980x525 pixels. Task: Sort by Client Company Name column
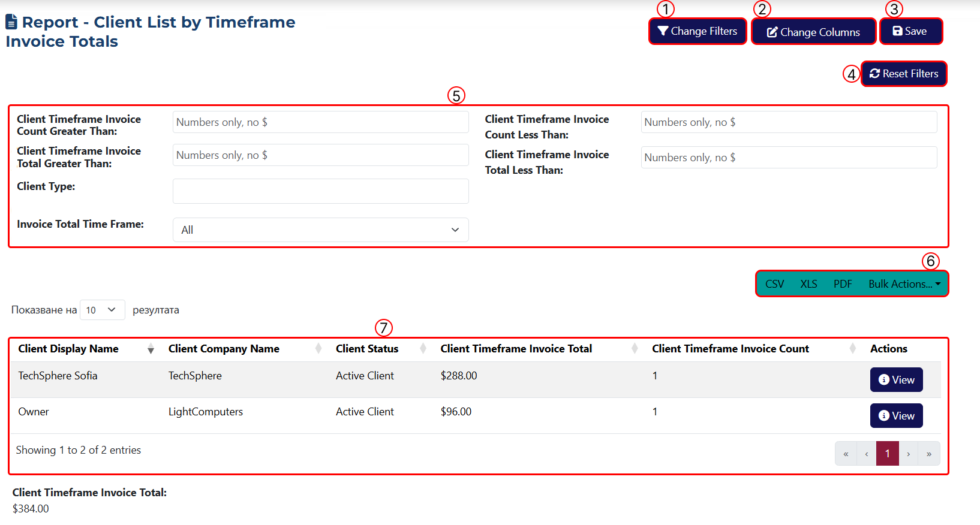245,349
